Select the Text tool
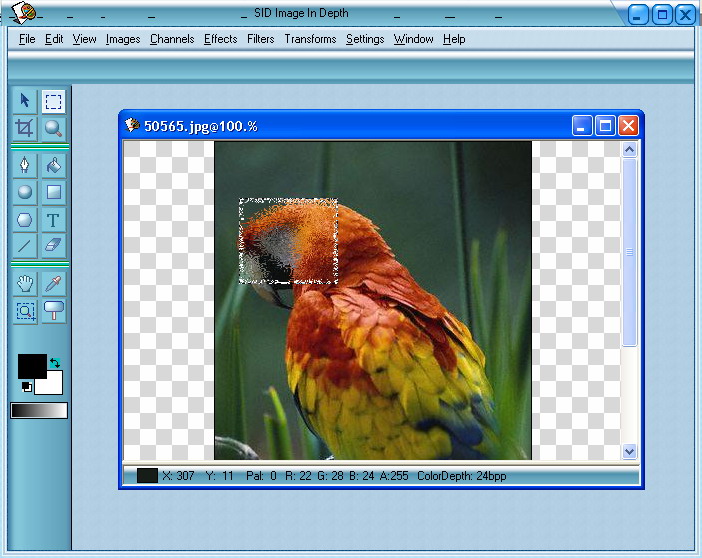Viewport: 702px width, 558px height. 54,219
